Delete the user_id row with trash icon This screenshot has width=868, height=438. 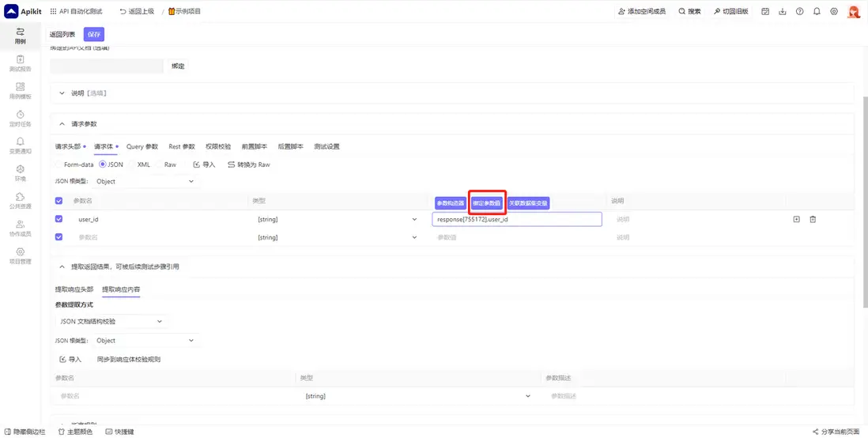click(x=813, y=219)
